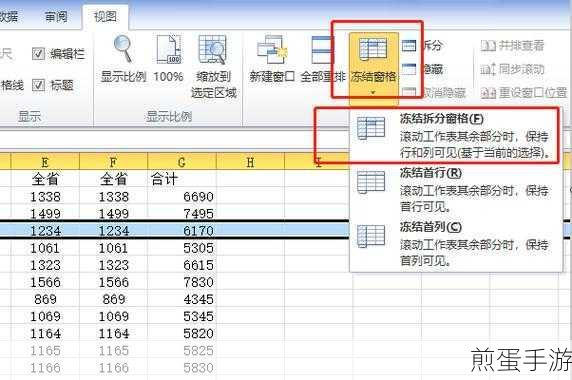Choose 冻结首行(R) freeze top row
The width and height of the screenshot is (572, 380).
[x=456, y=190]
